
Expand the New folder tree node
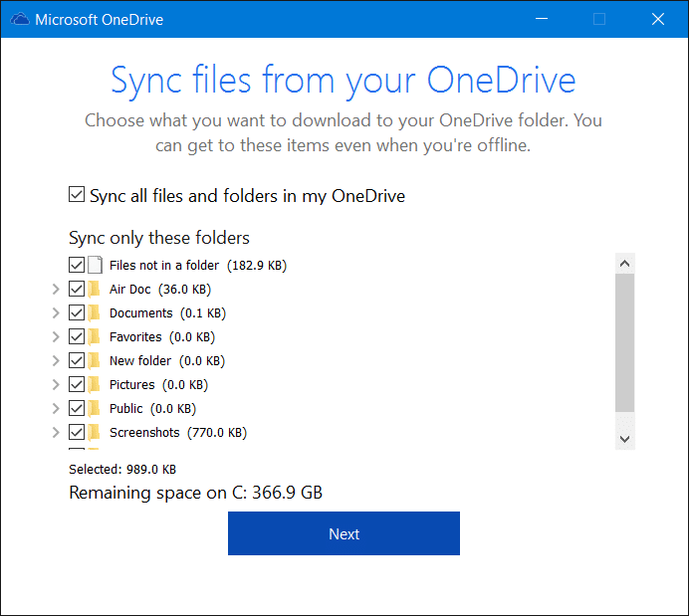point(56,360)
